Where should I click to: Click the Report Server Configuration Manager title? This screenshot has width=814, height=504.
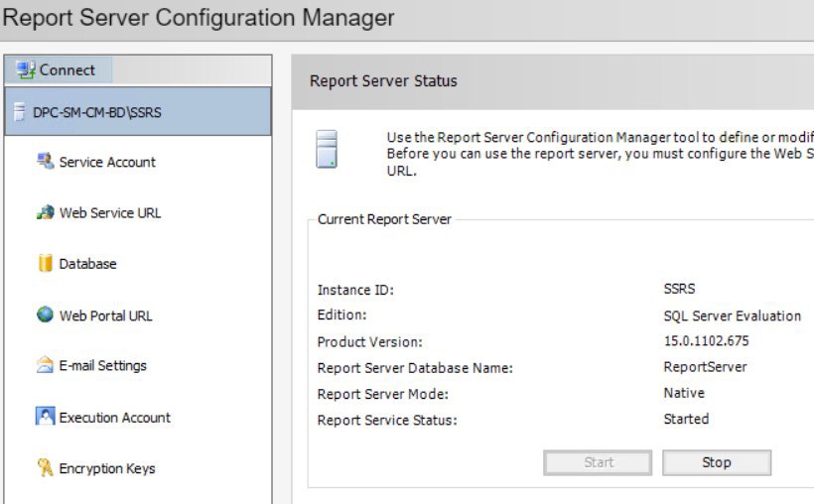coord(199,18)
